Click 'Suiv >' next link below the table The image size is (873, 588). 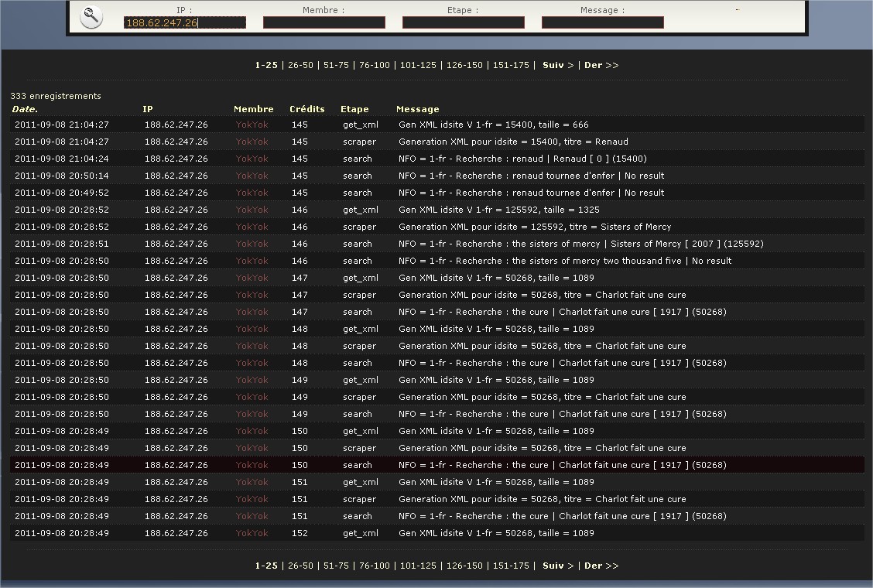[x=558, y=566]
